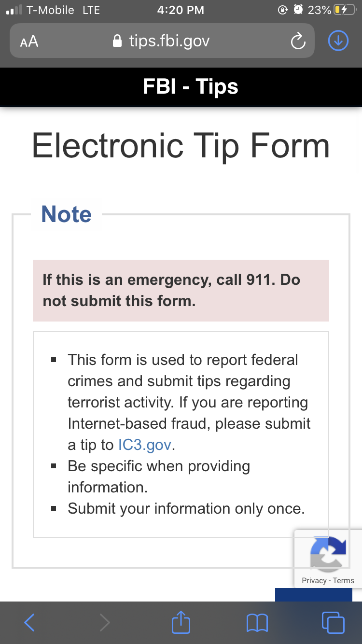Show open tabs with the tabs icon
Image resolution: width=362 pixels, height=644 pixels.
[x=333, y=623]
